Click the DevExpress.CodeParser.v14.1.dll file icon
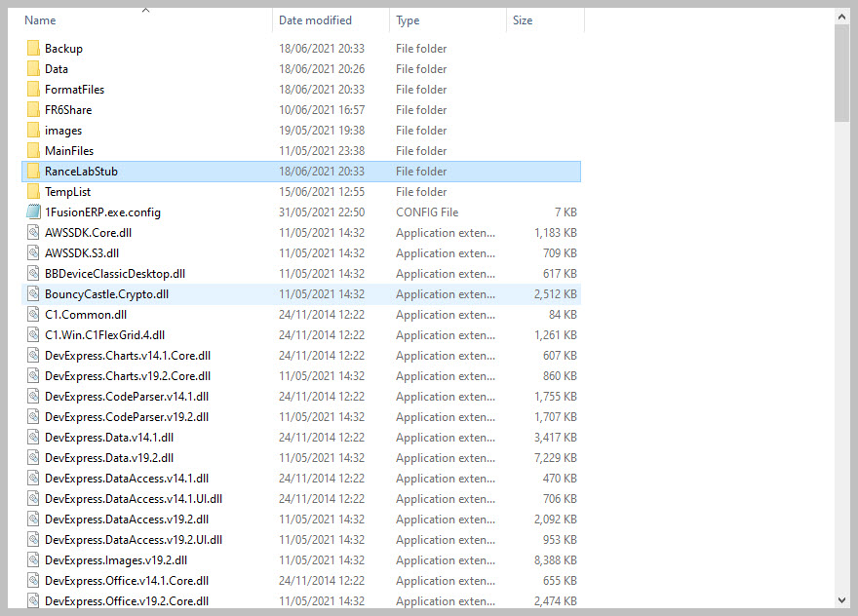 (33, 396)
